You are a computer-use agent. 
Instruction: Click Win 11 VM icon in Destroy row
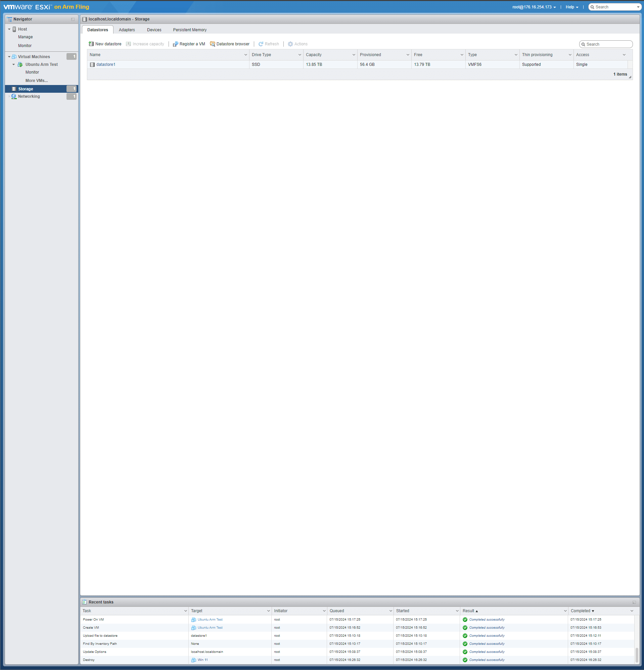pos(194,660)
